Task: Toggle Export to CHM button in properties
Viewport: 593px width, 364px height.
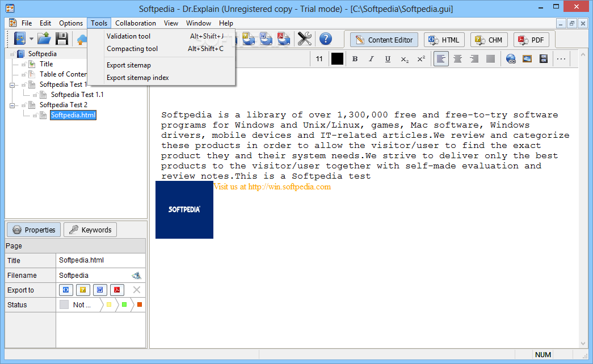Action: tap(83, 290)
